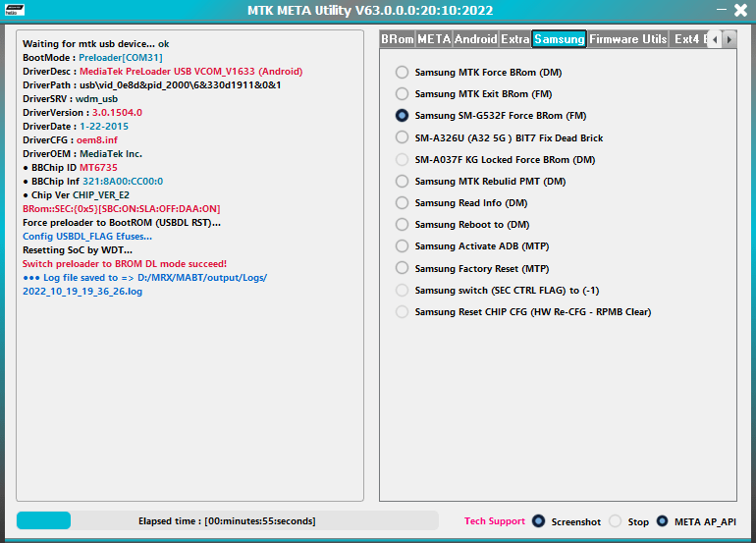This screenshot has height=543, width=756.
Task: Open the Extra tab
Action: (x=514, y=39)
